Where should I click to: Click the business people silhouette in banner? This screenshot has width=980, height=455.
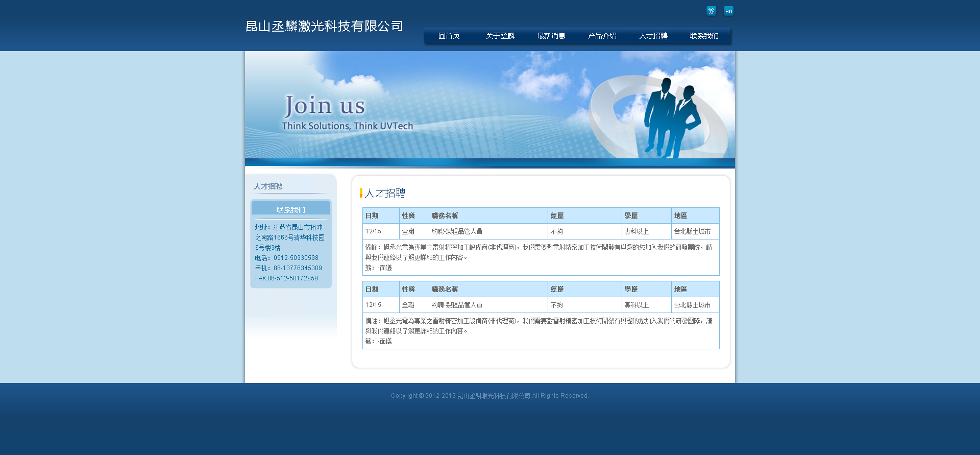pos(671,117)
